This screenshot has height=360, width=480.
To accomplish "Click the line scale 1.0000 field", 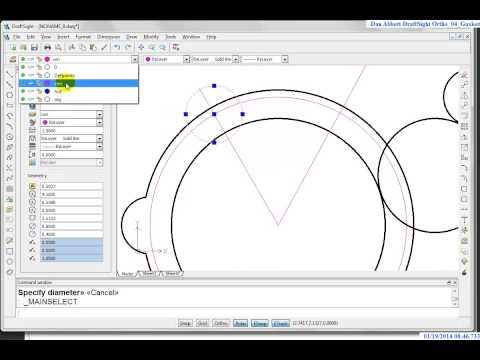I will coord(72,130).
